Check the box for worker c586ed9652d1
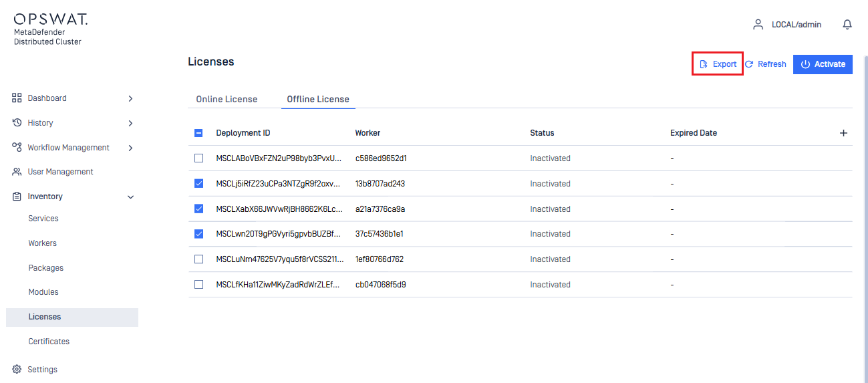The width and height of the screenshot is (868, 383). click(x=198, y=158)
